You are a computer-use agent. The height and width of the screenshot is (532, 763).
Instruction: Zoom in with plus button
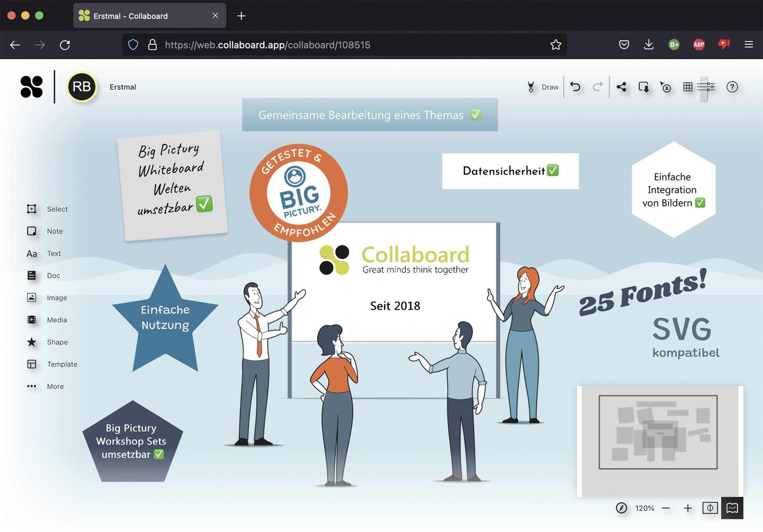coord(688,508)
